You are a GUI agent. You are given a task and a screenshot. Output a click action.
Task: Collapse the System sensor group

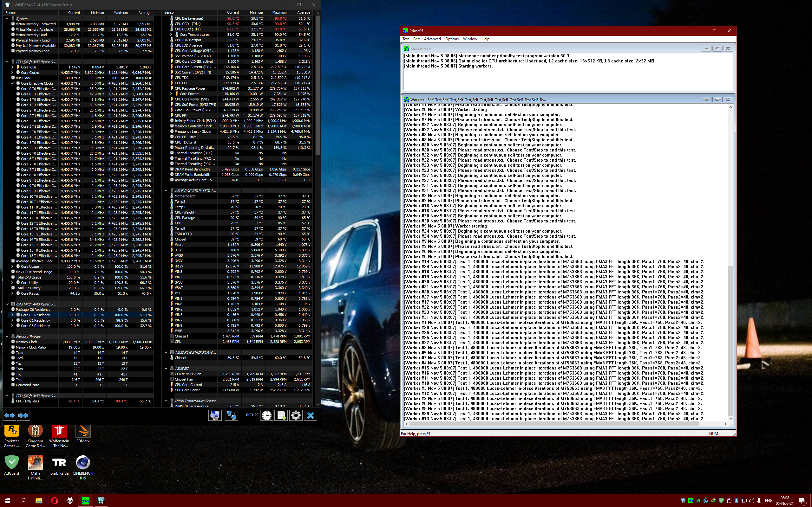coord(7,19)
